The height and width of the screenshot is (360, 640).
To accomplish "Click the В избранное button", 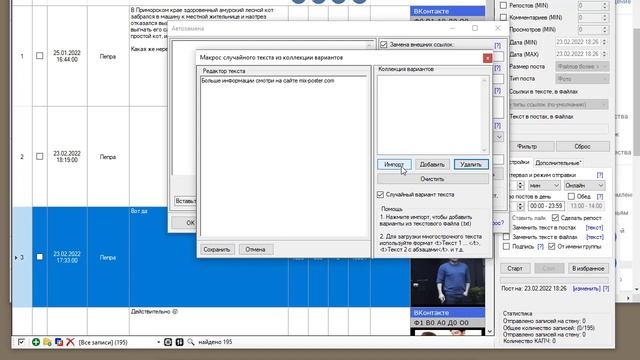I will [588, 268].
